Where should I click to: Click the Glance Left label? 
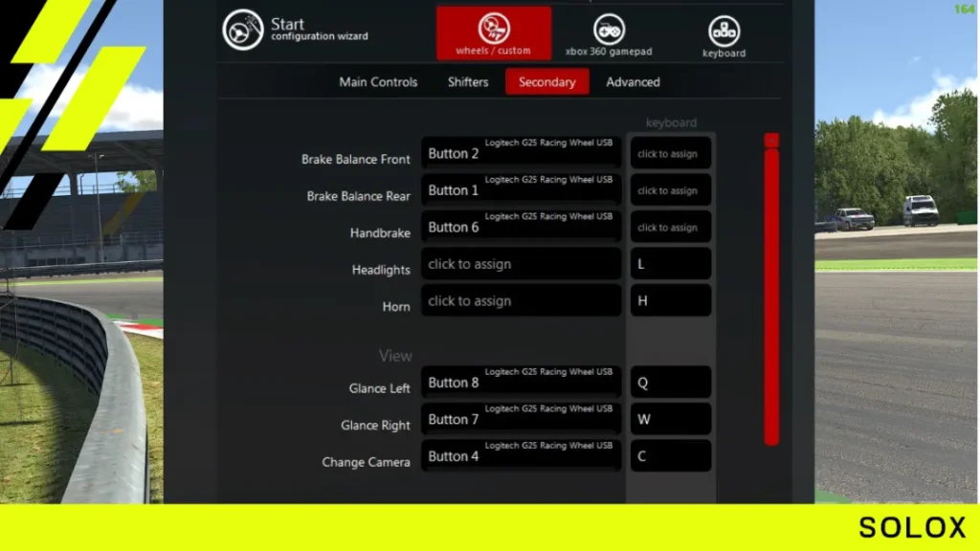click(379, 388)
